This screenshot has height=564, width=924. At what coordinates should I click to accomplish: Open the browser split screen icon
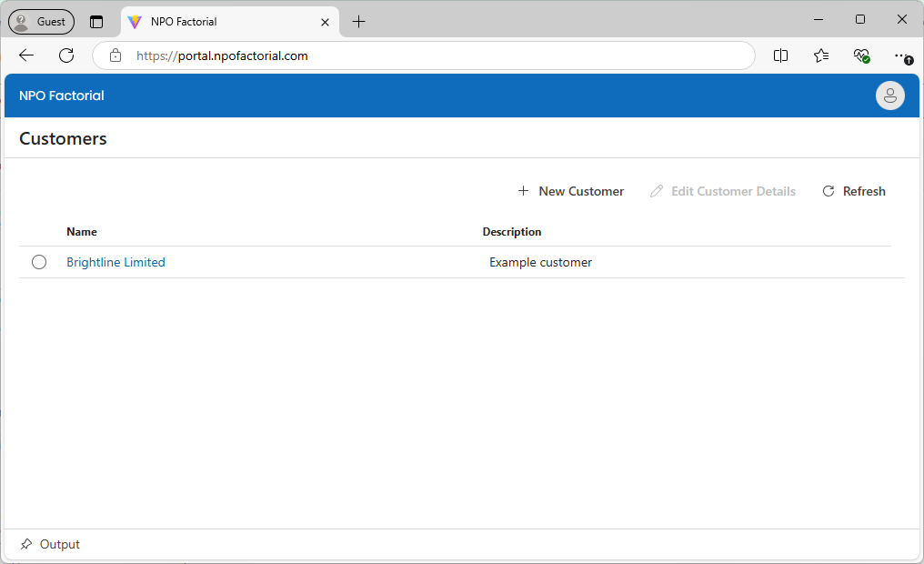[780, 55]
